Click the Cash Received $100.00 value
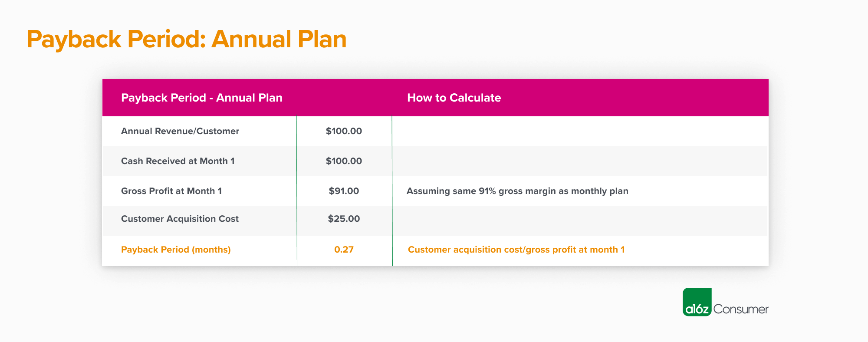 pos(344,161)
